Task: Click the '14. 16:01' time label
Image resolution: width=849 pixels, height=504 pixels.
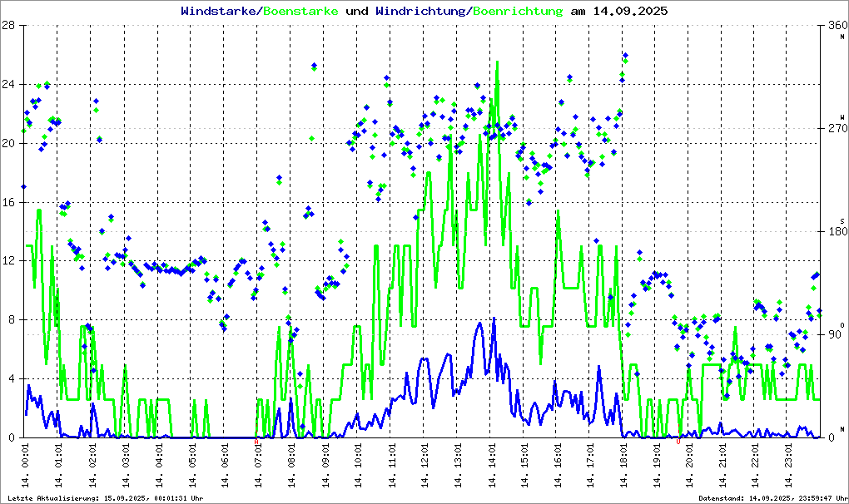Action: point(557,466)
